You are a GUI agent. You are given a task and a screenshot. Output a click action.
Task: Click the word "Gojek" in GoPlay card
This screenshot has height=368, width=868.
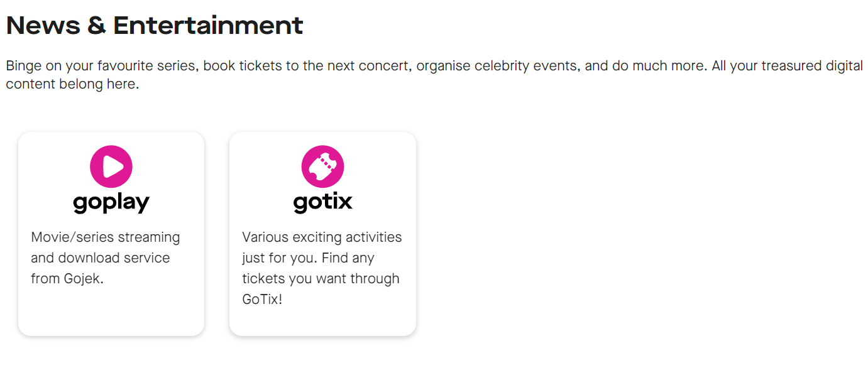pos(82,278)
